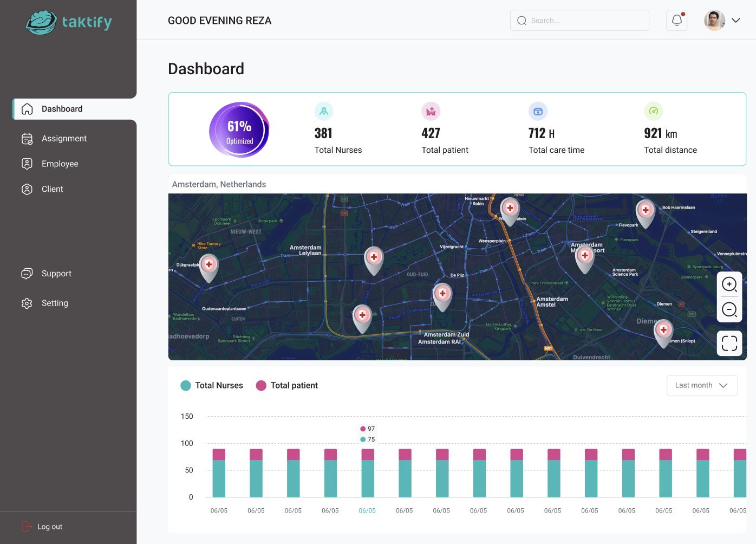Open the Last month dropdown
The image size is (756, 544).
coord(702,385)
